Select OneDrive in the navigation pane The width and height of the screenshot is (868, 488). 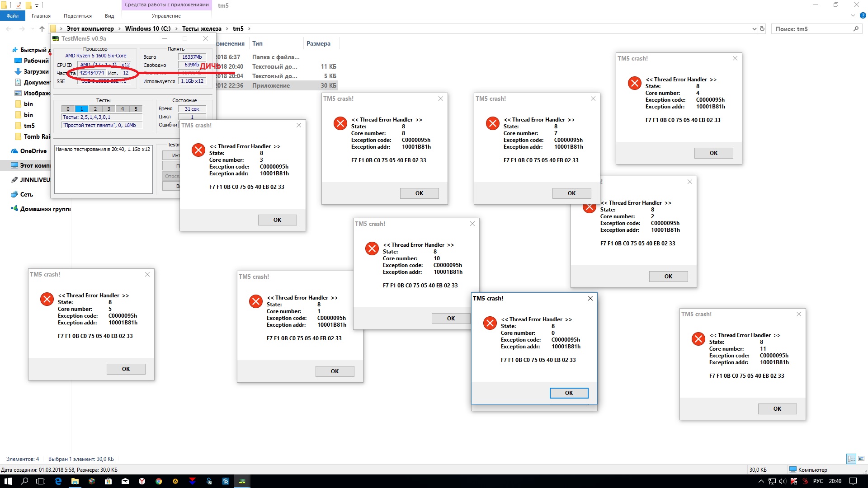click(33, 151)
